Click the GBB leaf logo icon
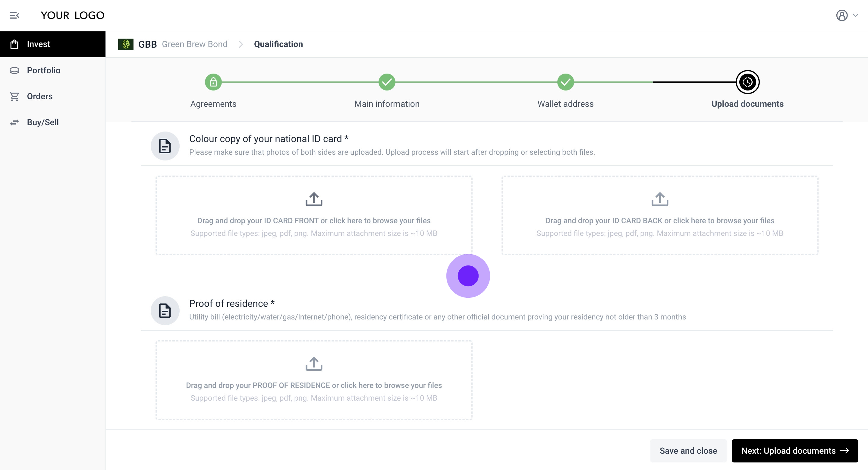Image resolution: width=868 pixels, height=470 pixels. click(126, 44)
